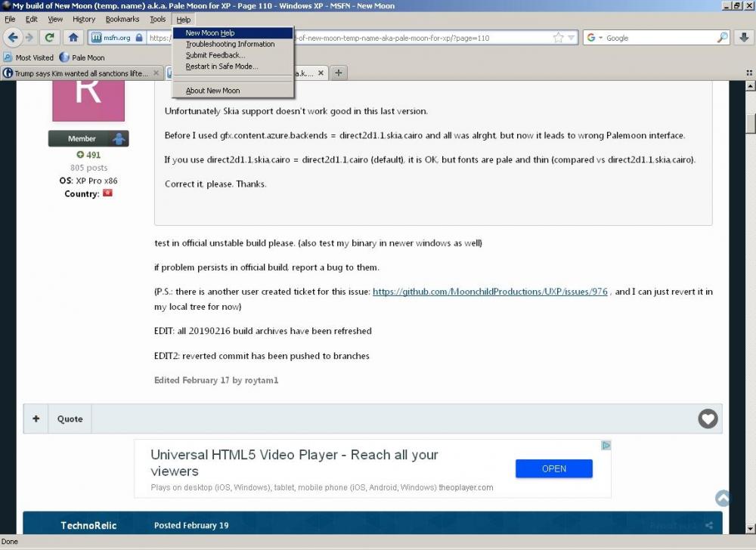Close the Trump says Kim wanted tab
The height and width of the screenshot is (550, 756).
156,73
